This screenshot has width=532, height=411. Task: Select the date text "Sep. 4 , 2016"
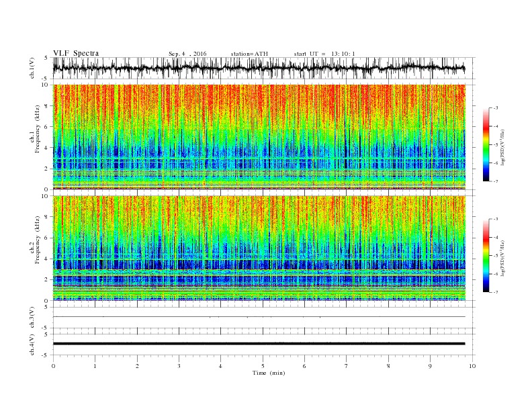pos(187,54)
